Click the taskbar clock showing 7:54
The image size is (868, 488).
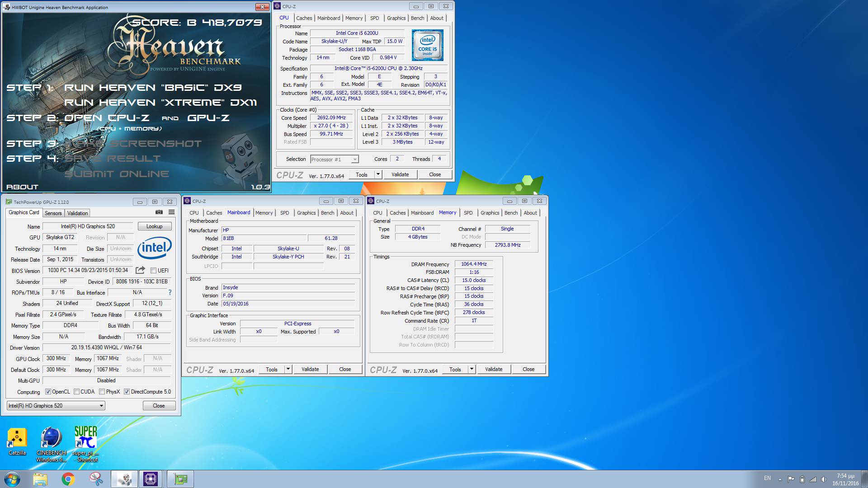[x=845, y=479]
